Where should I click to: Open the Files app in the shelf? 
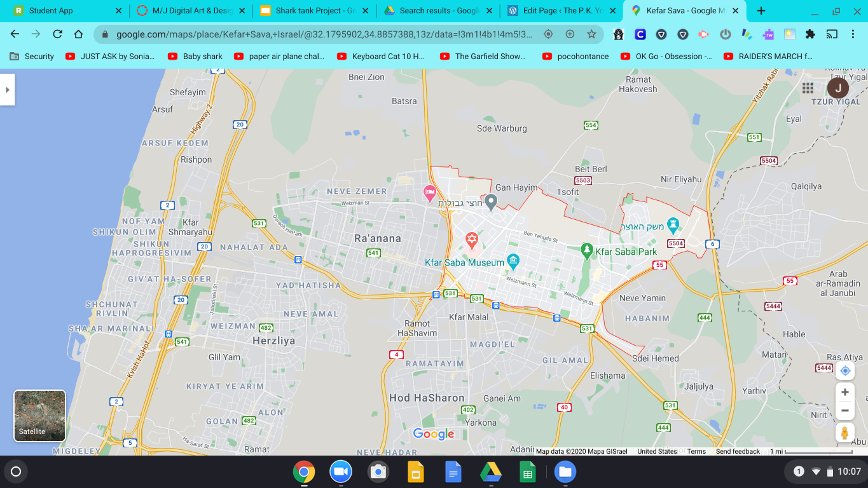tap(565, 471)
